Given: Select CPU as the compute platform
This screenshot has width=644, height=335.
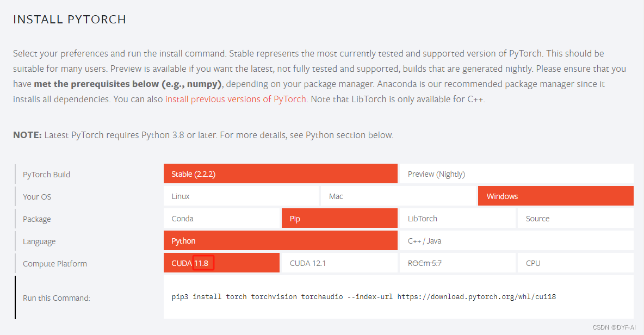Looking at the screenshot, I should [x=575, y=263].
